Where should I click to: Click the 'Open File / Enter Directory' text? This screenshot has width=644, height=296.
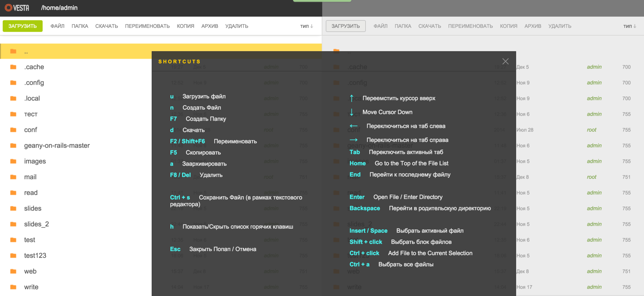[408, 197]
